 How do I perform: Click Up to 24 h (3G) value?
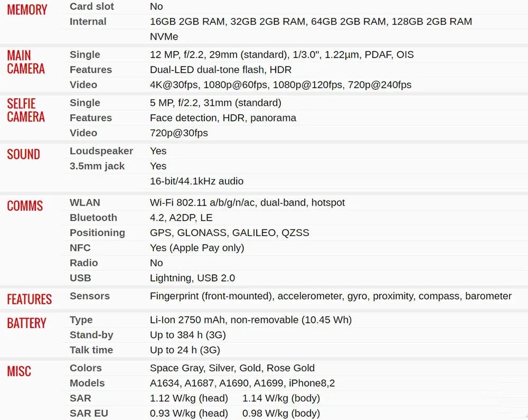[185, 350]
